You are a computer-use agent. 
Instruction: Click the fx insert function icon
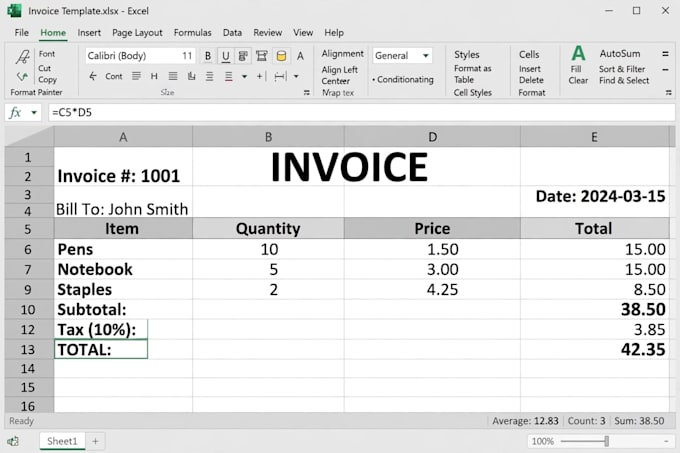point(15,113)
